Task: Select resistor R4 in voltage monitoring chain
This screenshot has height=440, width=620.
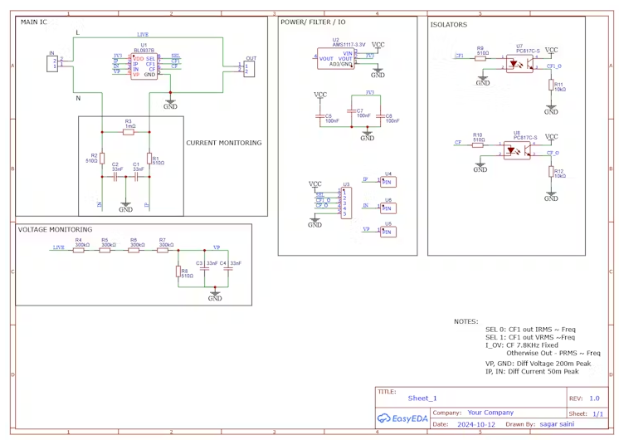Action: click(79, 249)
